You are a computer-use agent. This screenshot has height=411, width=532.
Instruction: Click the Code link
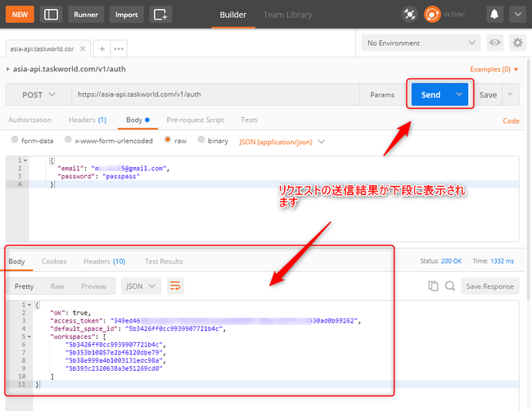[x=511, y=121]
